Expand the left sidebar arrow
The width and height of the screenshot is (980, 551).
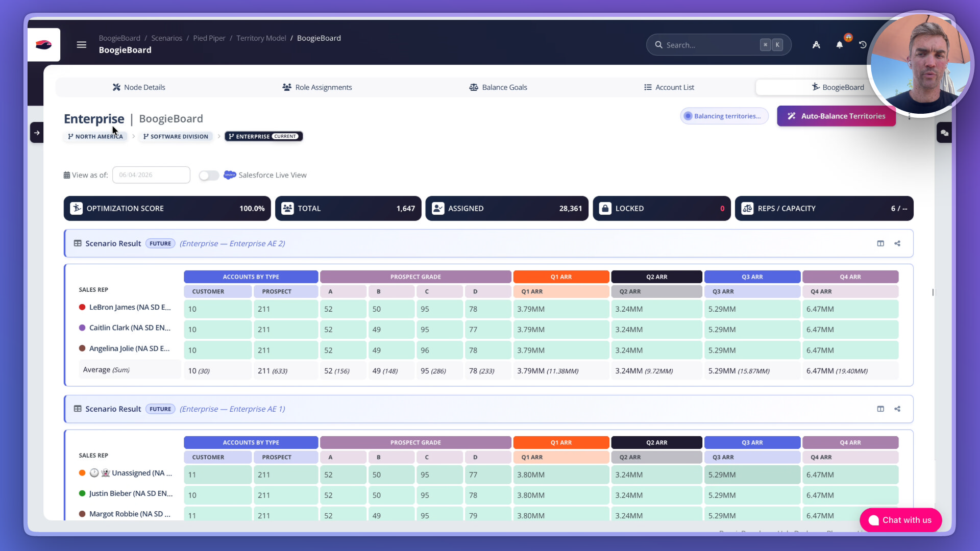(x=37, y=133)
